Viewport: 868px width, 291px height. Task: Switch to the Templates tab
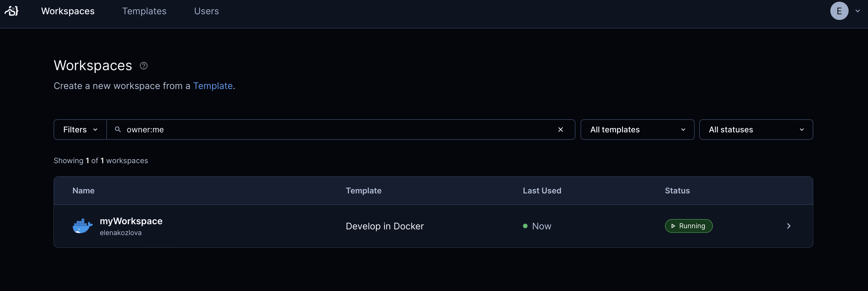144,11
